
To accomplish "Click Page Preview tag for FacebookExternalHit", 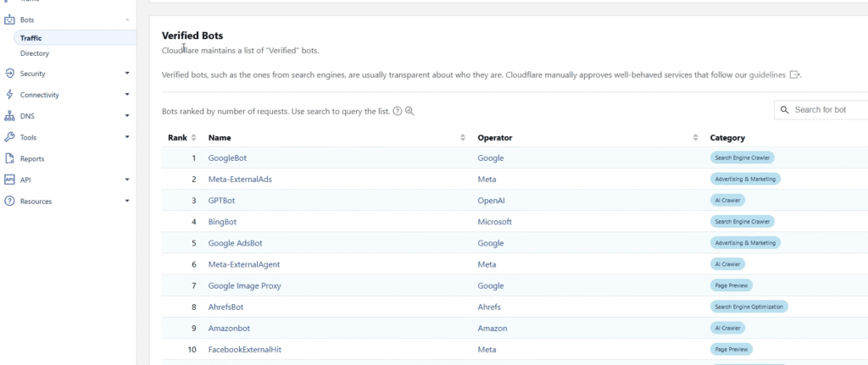I will (732, 350).
